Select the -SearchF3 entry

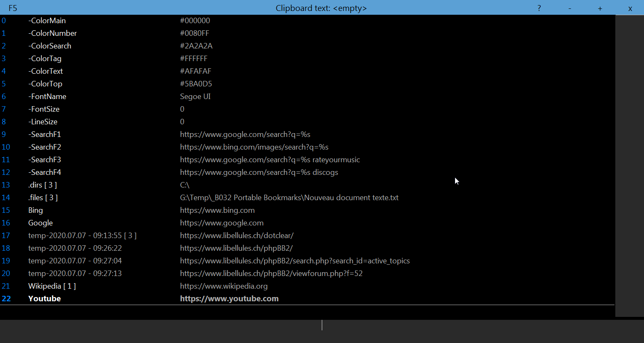coord(45,160)
